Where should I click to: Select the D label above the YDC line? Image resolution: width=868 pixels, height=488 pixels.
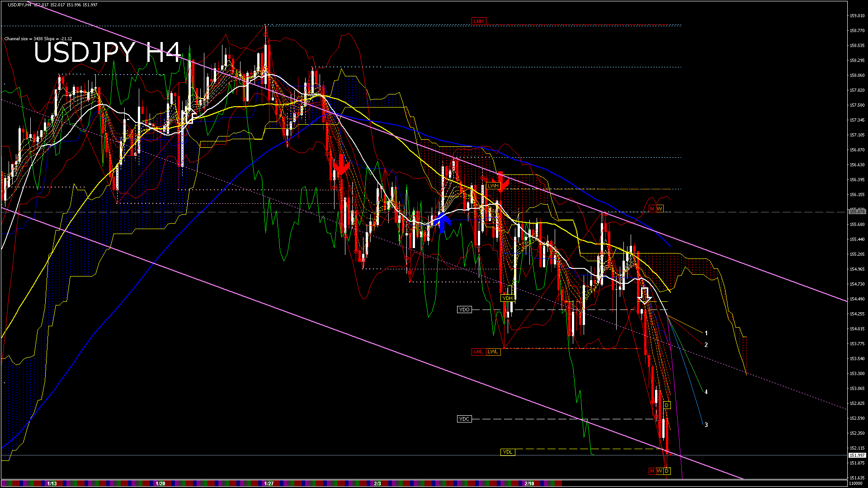point(667,405)
